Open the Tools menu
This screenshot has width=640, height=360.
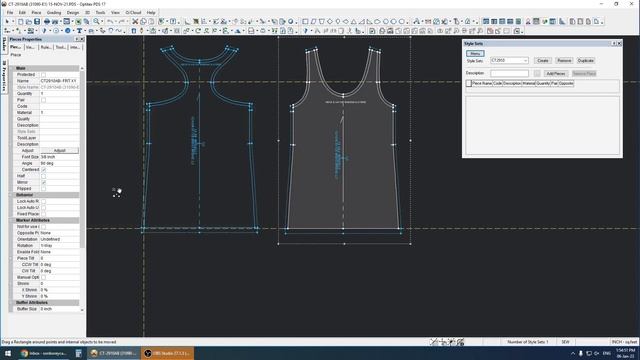click(x=100, y=13)
